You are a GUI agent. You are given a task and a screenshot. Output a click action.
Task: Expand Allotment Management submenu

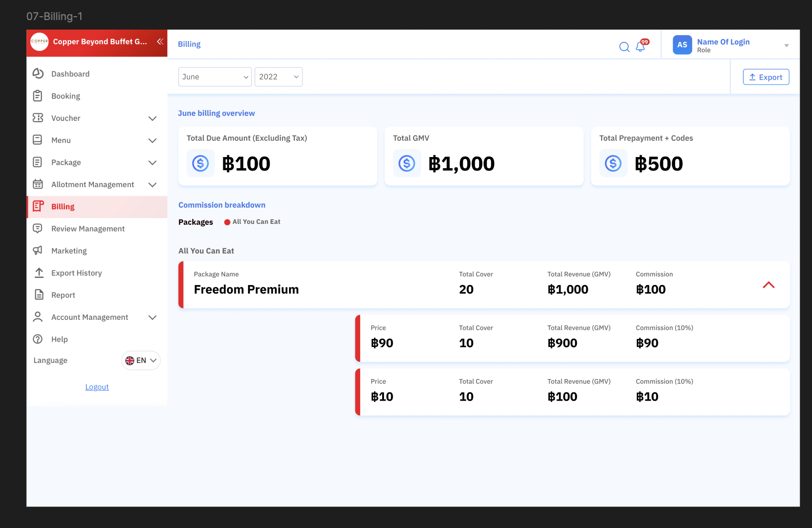tap(152, 185)
